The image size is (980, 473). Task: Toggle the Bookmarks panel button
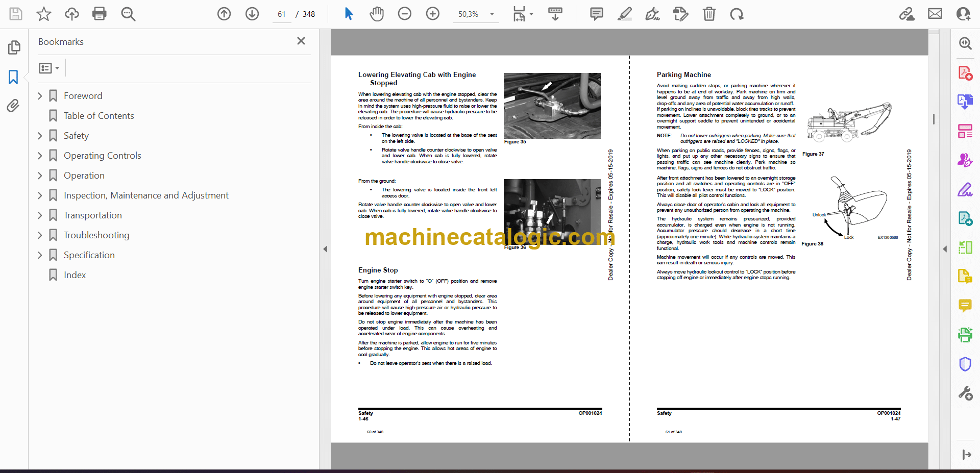pyautogui.click(x=13, y=77)
